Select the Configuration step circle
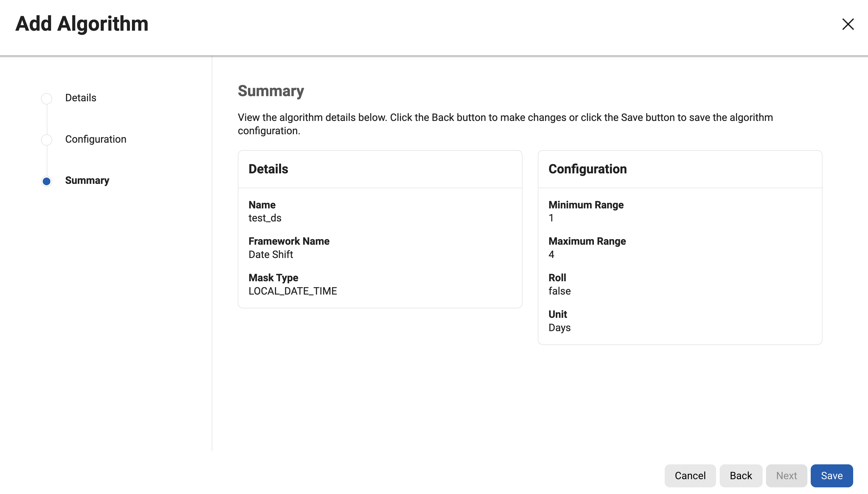This screenshot has width=868, height=494. point(47,140)
